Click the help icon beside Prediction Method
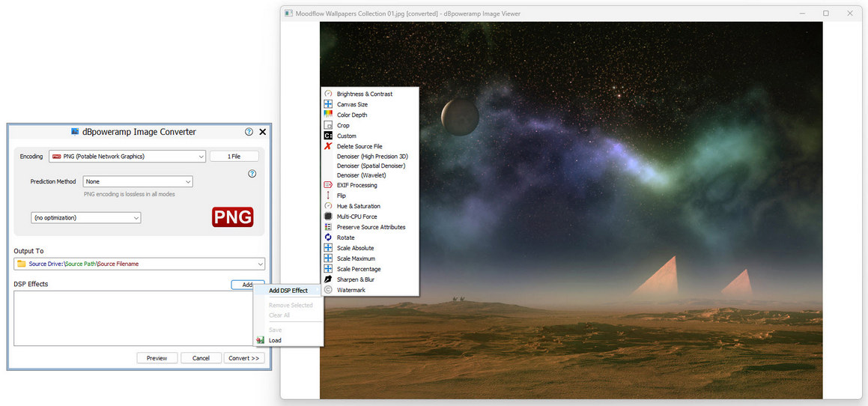868x406 pixels. pyautogui.click(x=252, y=173)
